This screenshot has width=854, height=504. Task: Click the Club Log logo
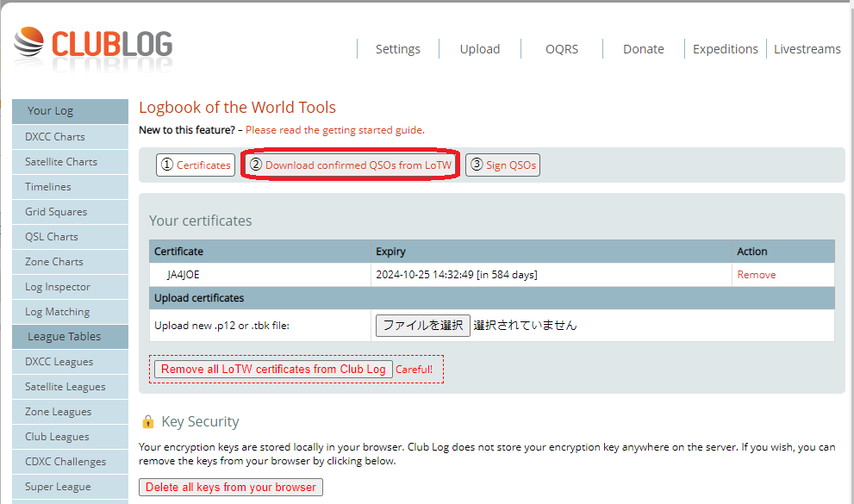click(93, 44)
